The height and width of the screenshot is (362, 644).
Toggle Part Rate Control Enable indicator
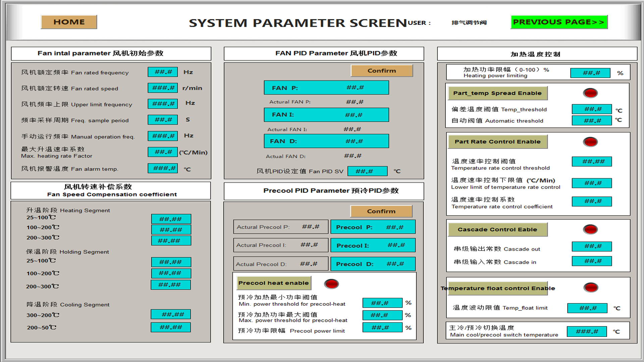(x=590, y=142)
